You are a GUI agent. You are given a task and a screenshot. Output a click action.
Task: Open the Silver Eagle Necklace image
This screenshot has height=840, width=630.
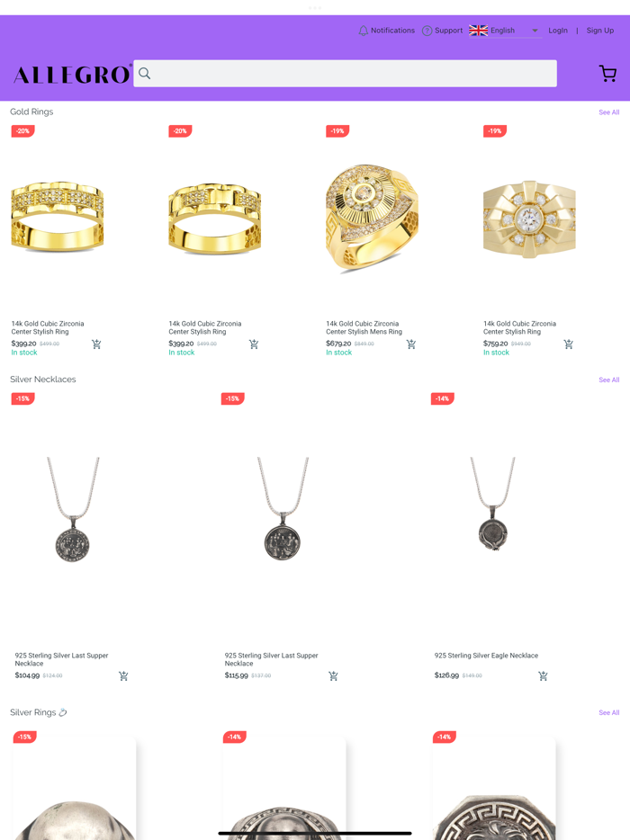coord(492,504)
